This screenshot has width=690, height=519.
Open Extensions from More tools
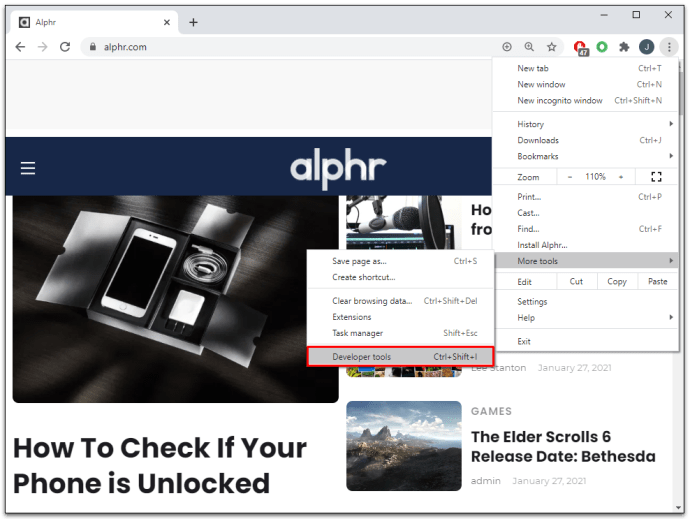point(400,317)
